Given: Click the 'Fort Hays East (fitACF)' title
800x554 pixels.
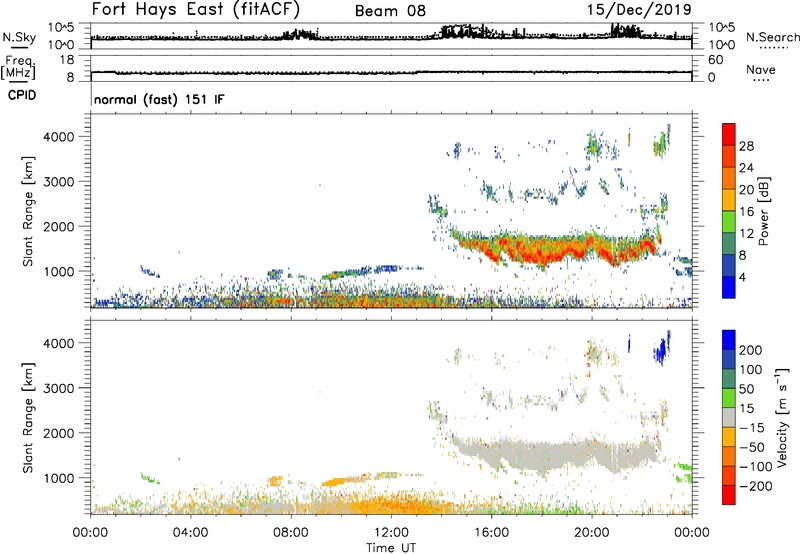Looking at the screenshot, I should tap(195, 10).
